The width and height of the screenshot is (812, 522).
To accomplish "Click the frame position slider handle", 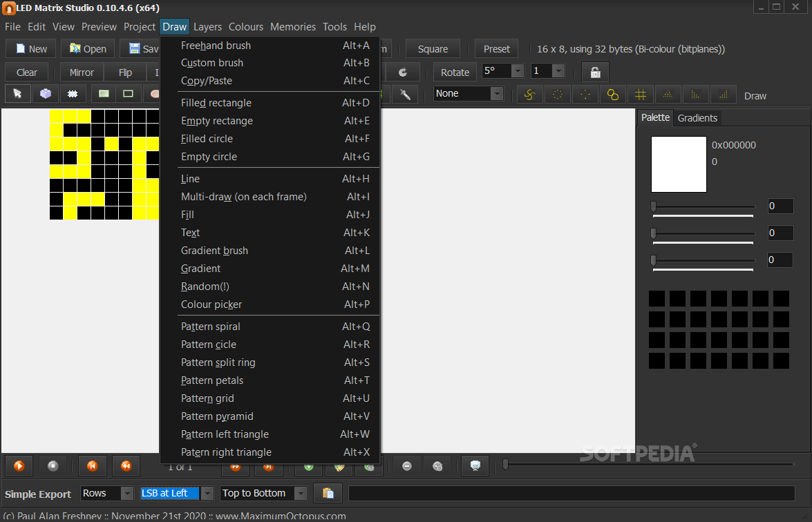I will [505, 464].
